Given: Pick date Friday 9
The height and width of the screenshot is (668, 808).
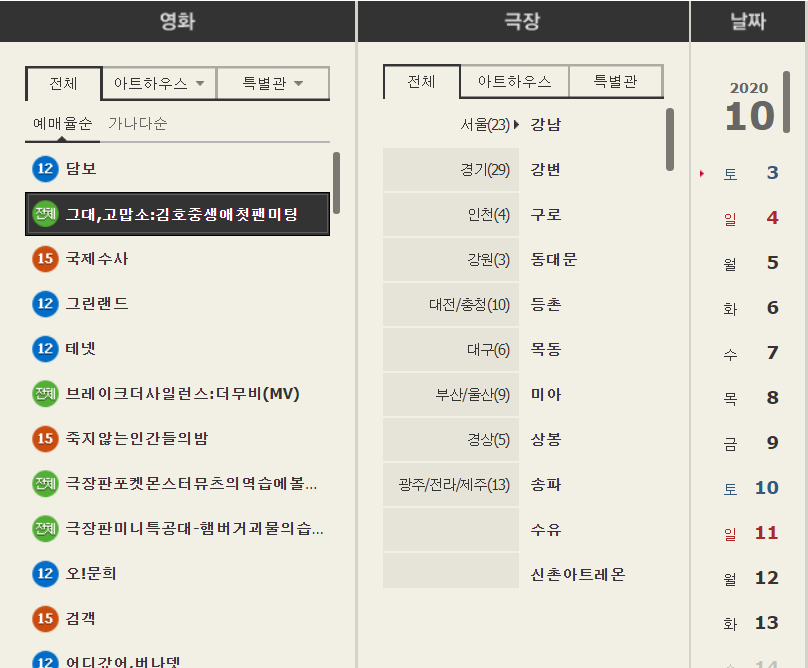Looking at the screenshot, I should (x=751, y=443).
